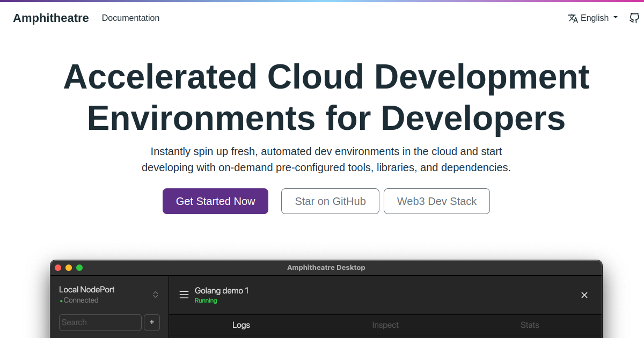
Task: Expand the Local NodePort context switcher
Action: [x=156, y=294]
